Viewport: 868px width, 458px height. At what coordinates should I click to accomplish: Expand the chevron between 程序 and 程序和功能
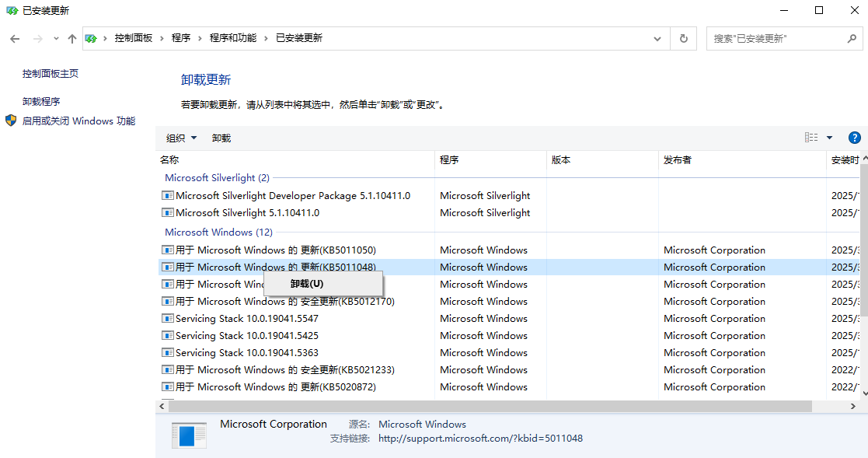tap(200, 38)
